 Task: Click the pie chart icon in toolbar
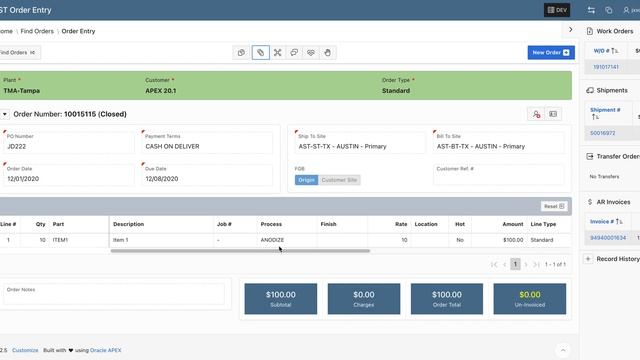[241, 53]
